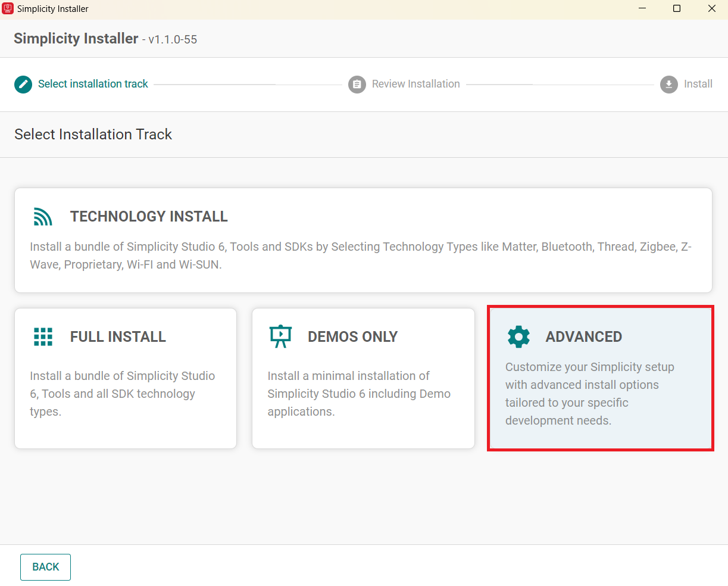Image resolution: width=728 pixels, height=586 pixels.
Task: Select the TECHNOLOGY INSTALL heading
Action: 149,217
